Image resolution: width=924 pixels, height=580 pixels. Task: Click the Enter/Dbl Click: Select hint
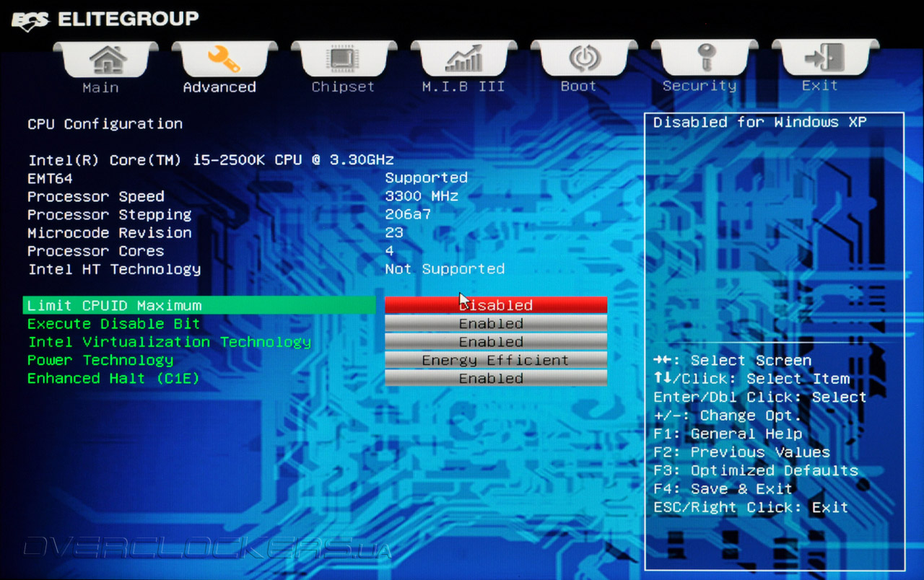(760, 397)
